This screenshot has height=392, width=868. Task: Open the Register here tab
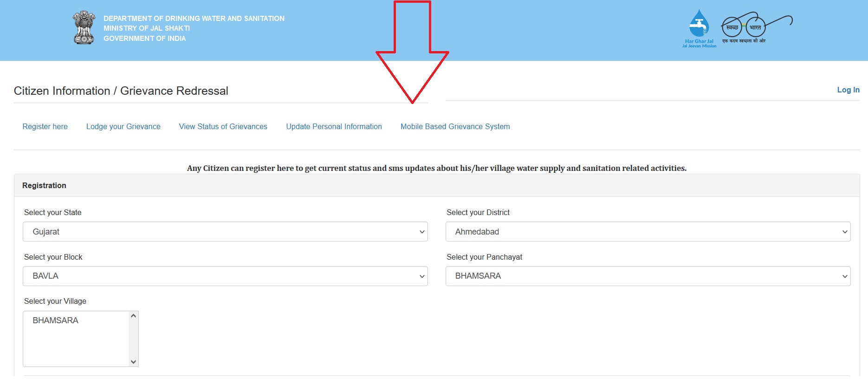(45, 126)
